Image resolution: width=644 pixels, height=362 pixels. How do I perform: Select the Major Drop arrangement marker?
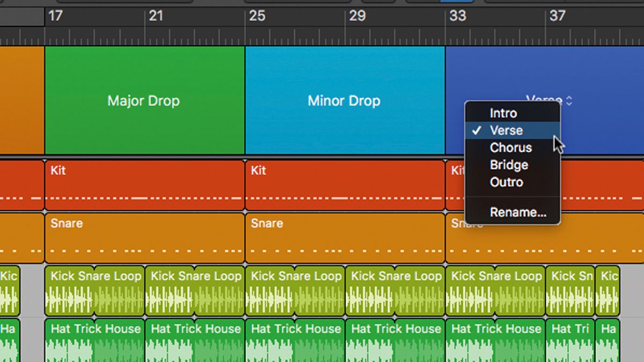(x=143, y=100)
